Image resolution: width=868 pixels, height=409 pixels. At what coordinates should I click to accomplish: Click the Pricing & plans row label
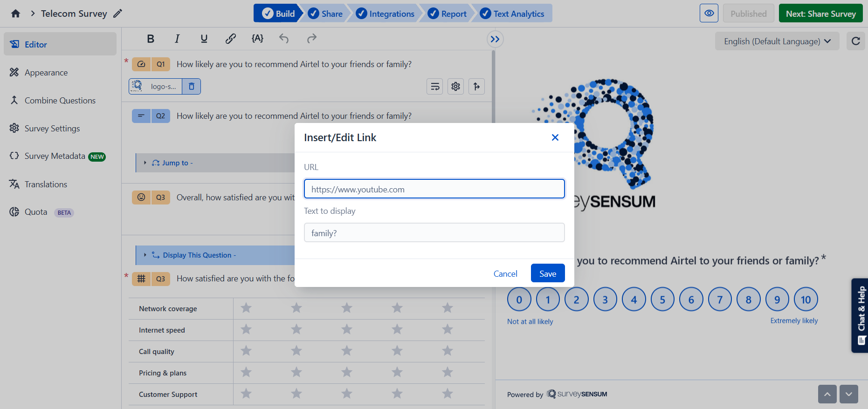[163, 373]
